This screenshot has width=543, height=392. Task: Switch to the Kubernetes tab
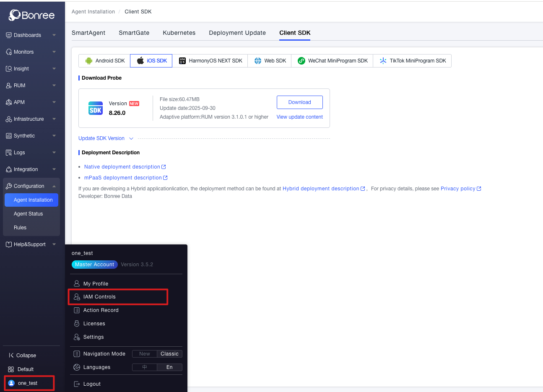click(x=179, y=33)
